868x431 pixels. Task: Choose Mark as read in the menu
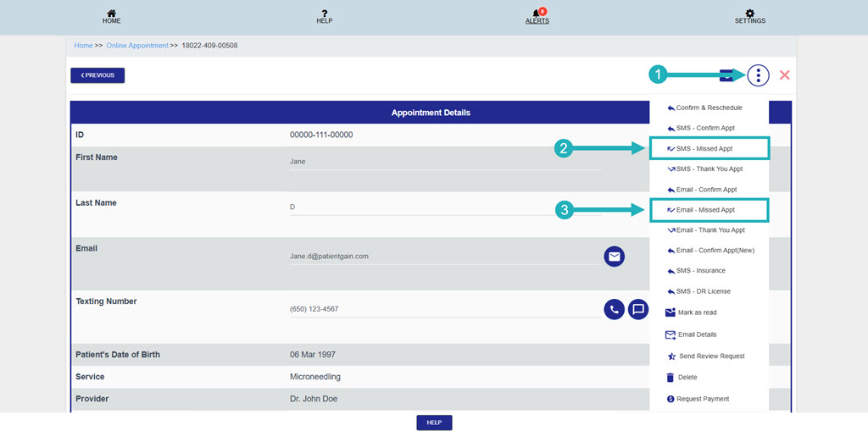pyautogui.click(x=697, y=312)
